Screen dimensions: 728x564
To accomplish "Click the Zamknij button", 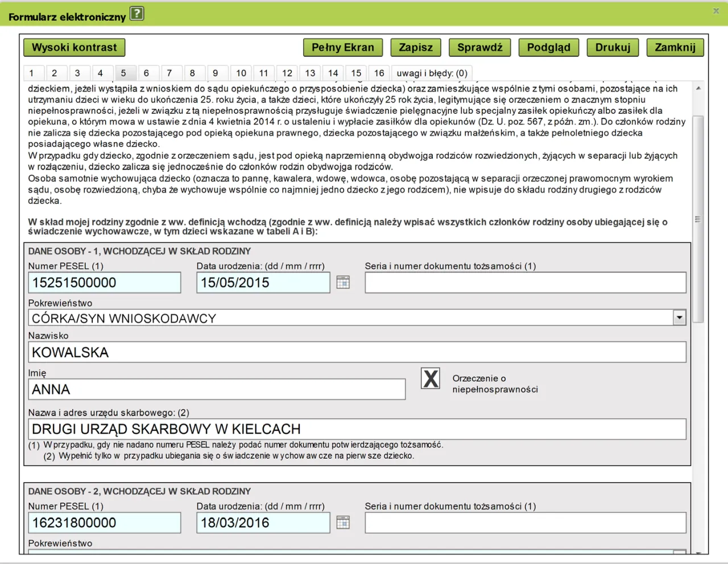I will (675, 47).
